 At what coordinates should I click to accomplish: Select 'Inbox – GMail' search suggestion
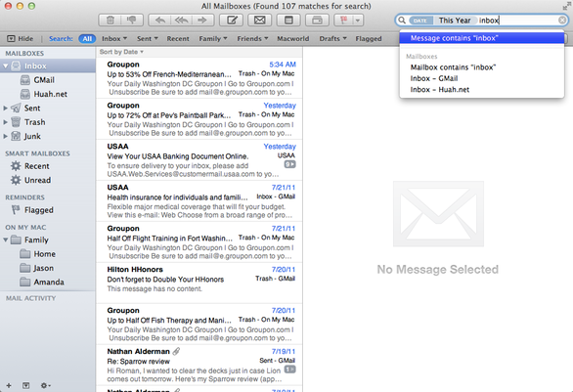pyautogui.click(x=482, y=78)
